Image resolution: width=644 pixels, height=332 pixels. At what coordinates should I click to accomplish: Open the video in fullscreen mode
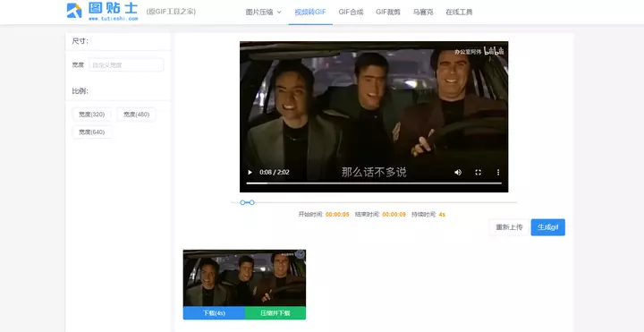pos(478,172)
